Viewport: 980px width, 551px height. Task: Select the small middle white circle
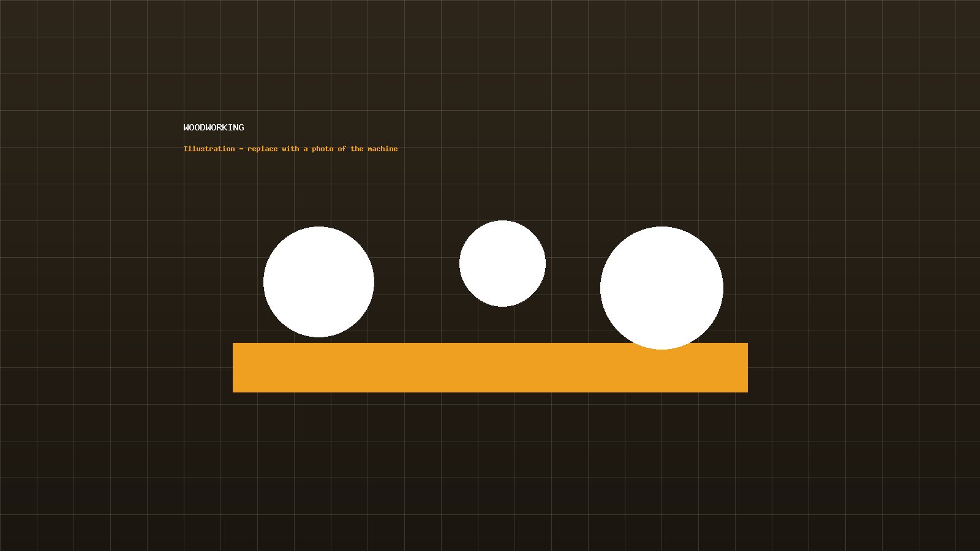point(502,263)
